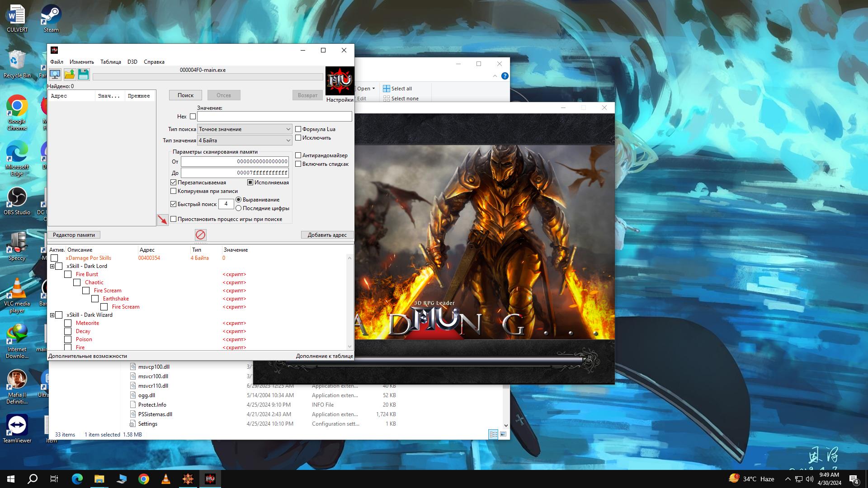This screenshot has height=488, width=868.
Task: Activate the Meteorite script checkbox
Action: pos(68,323)
